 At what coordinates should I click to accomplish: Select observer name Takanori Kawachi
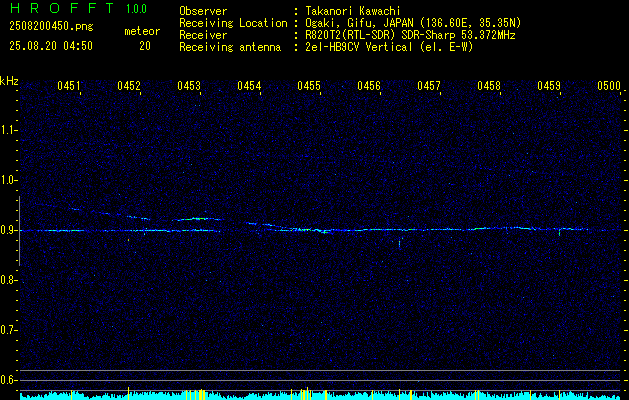(351, 11)
